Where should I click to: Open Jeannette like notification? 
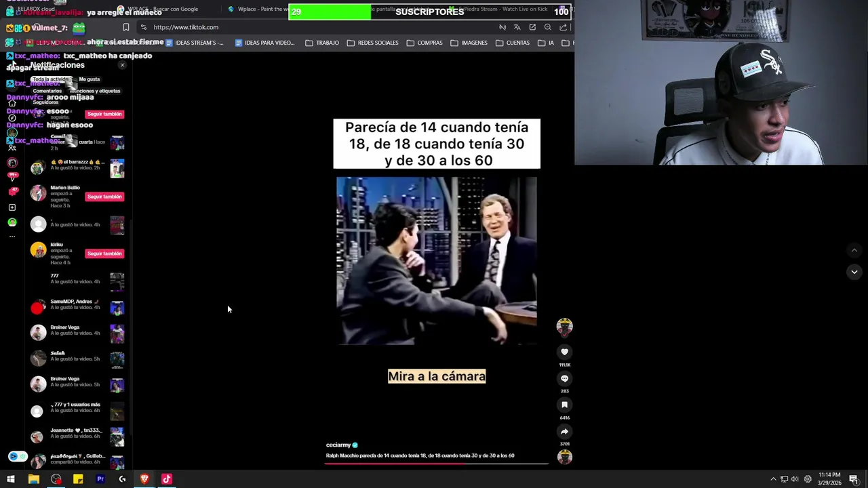coord(77,436)
